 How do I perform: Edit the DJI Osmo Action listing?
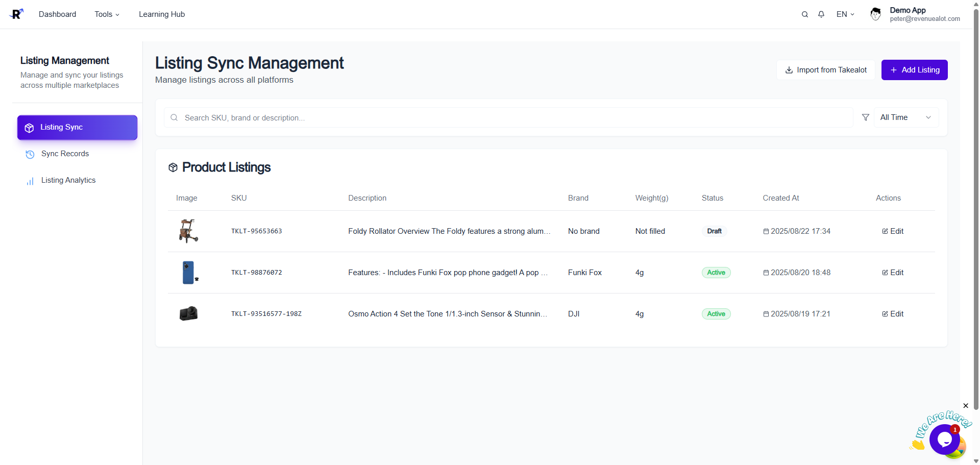[893, 314]
